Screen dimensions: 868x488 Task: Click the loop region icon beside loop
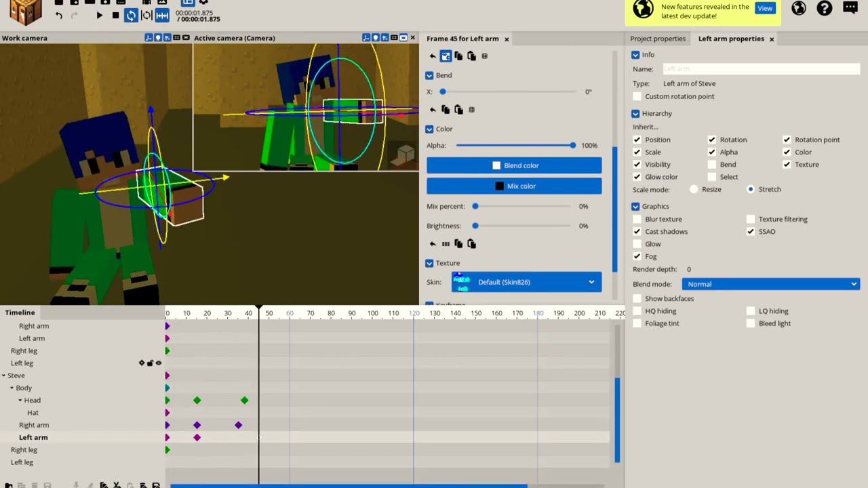pyautogui.click(x=146, y=15)
